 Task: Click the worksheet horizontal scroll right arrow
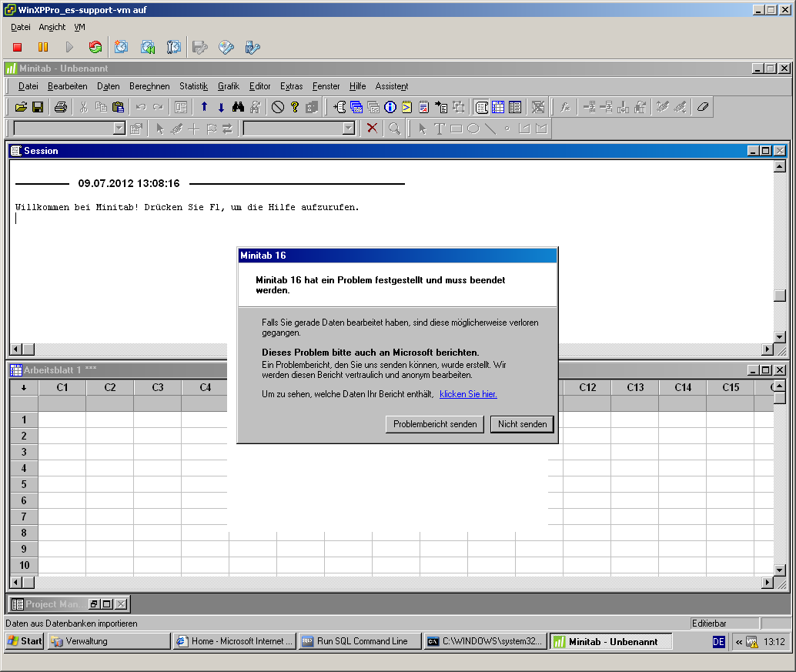(x=768, y=582)
